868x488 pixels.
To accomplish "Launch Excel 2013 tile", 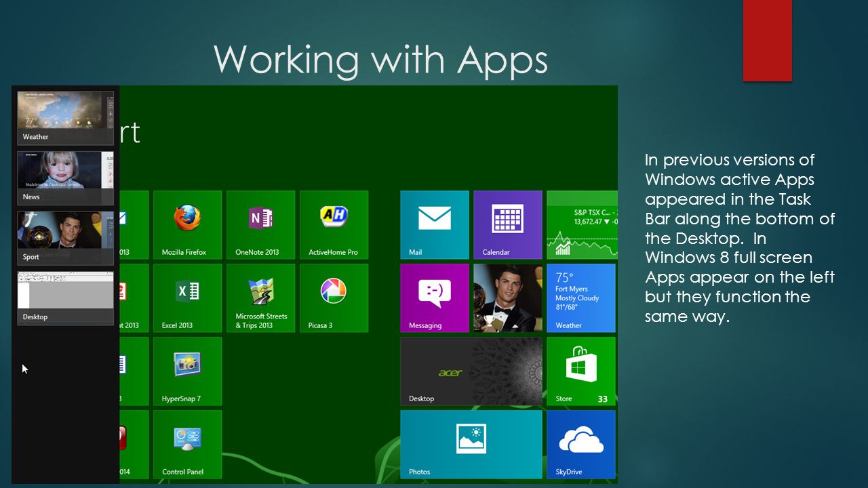I will point(187,298).
